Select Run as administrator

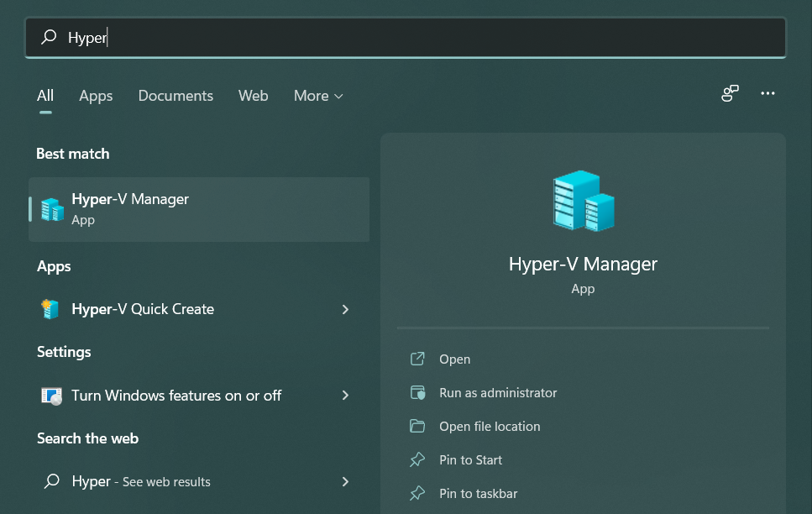click(x=496, y=392)
